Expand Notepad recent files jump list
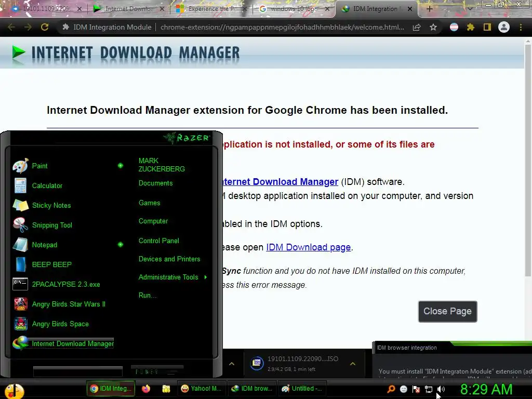 click(121, 244)
